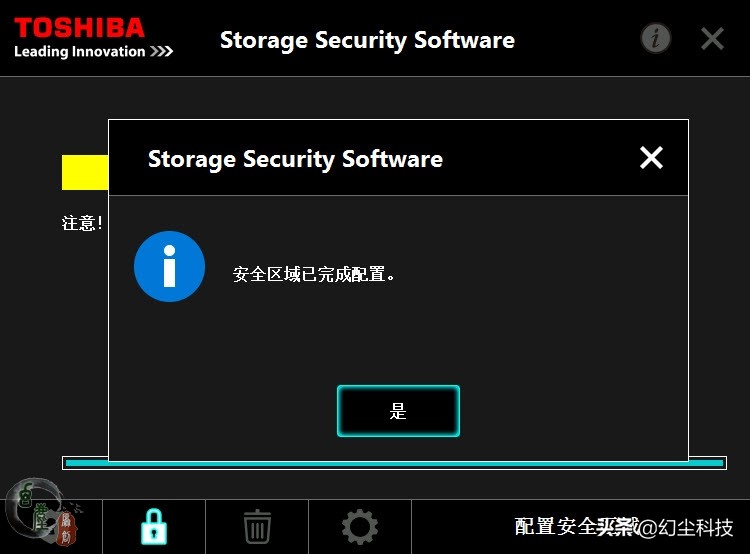Click the 安全区域已完成配置 message text

coord(314,273)
